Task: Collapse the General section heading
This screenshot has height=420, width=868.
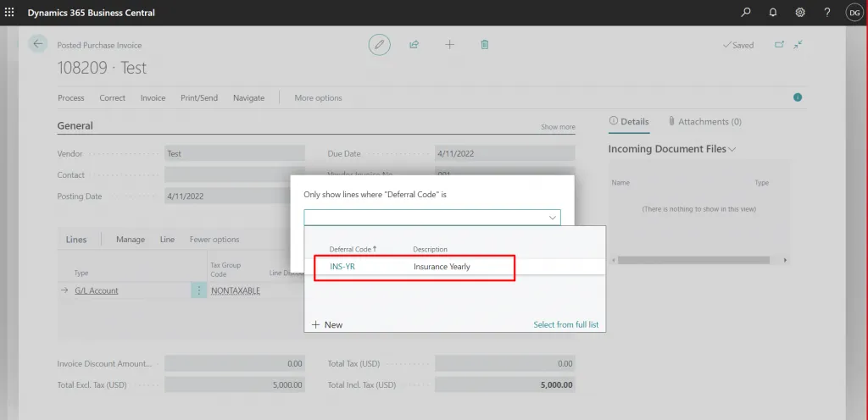Action: [75, 125]
